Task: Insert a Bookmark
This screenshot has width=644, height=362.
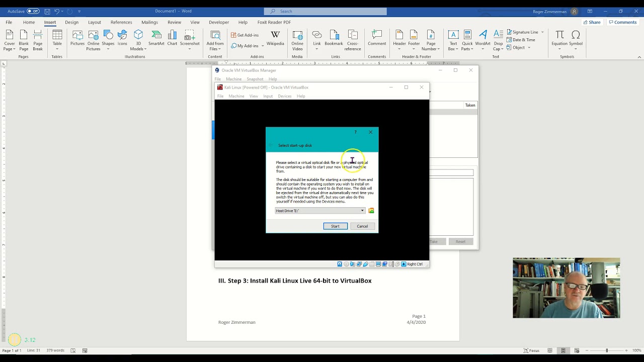Action: coord(334,38)
